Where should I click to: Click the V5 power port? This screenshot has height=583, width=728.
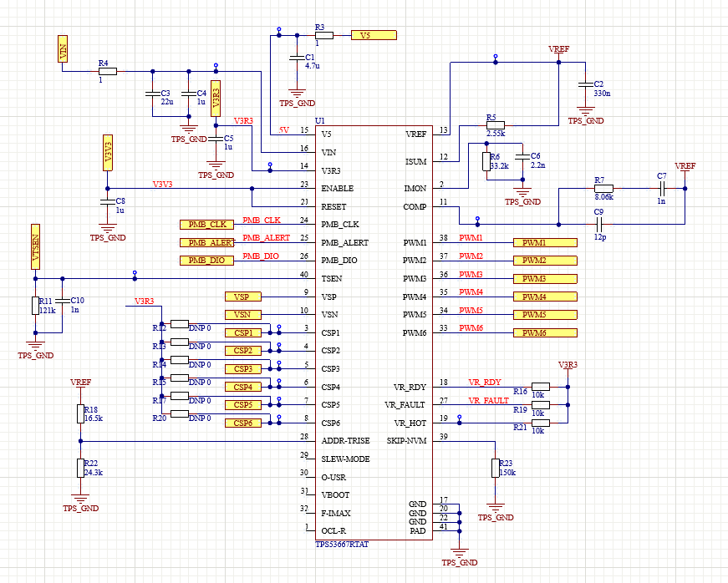[374, 35]
